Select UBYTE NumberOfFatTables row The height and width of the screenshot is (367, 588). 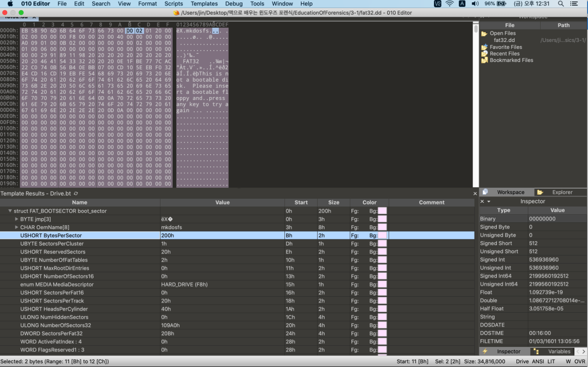point(237,260)
